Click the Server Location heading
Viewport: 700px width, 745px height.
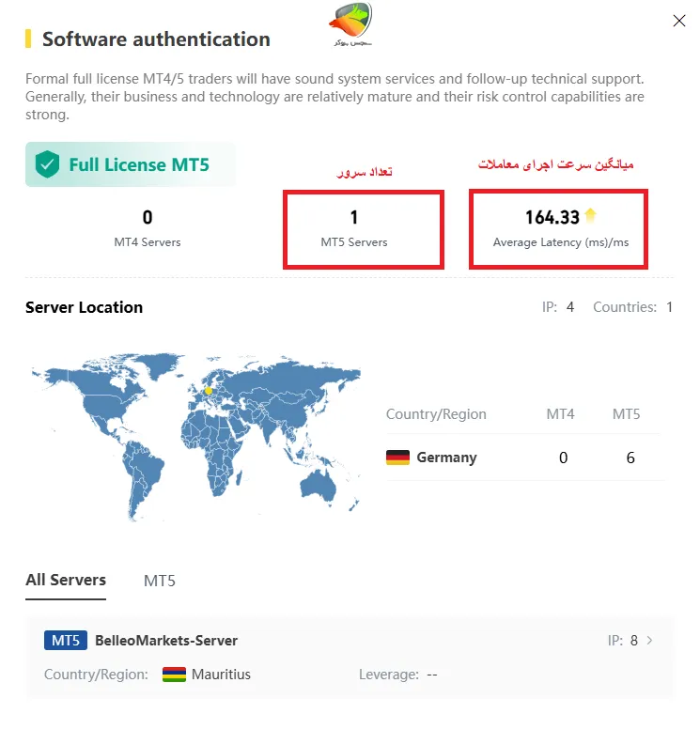pyautogui.click(x=85, y=307)
